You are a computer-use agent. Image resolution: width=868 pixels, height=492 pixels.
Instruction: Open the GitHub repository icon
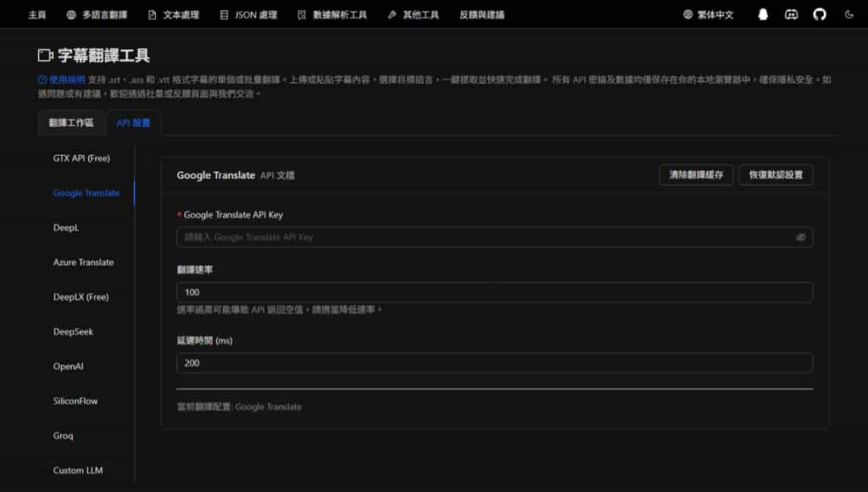[820, 14]
